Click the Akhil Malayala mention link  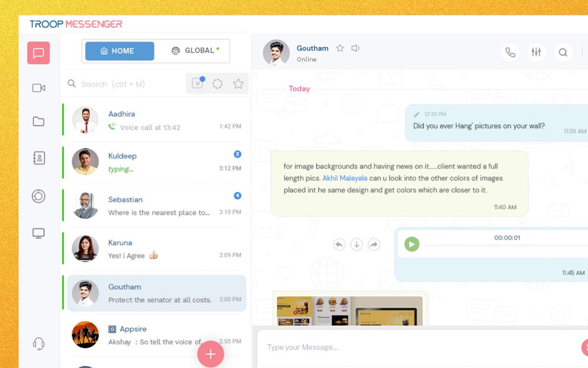click(345, 178)
